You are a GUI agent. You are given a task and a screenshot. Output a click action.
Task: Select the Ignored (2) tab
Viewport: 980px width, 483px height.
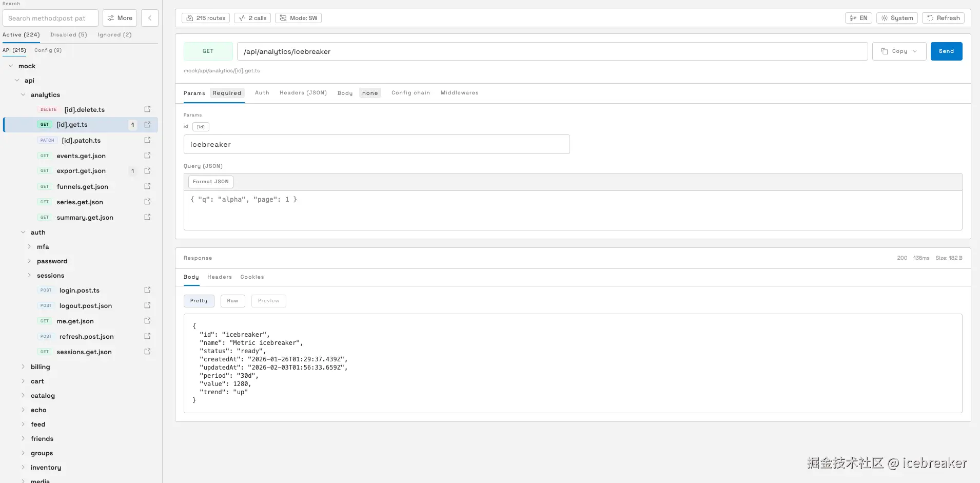tap(114, 35)
